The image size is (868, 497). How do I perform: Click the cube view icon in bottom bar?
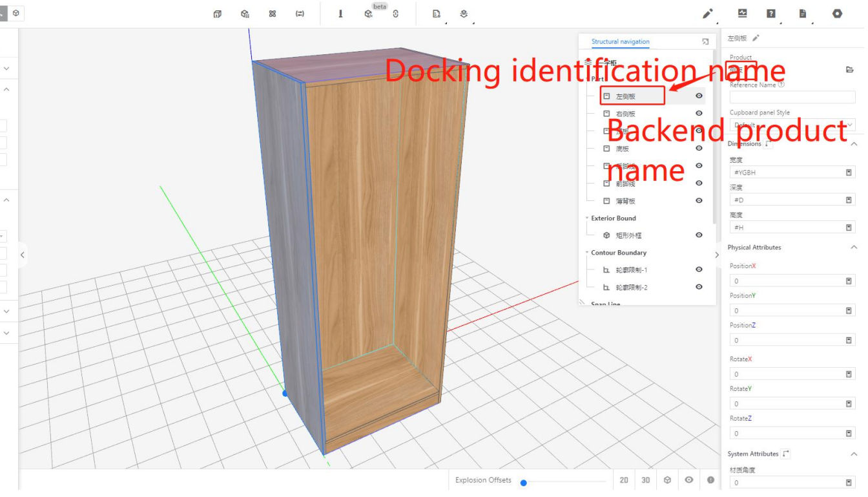(x=668, y=480)
